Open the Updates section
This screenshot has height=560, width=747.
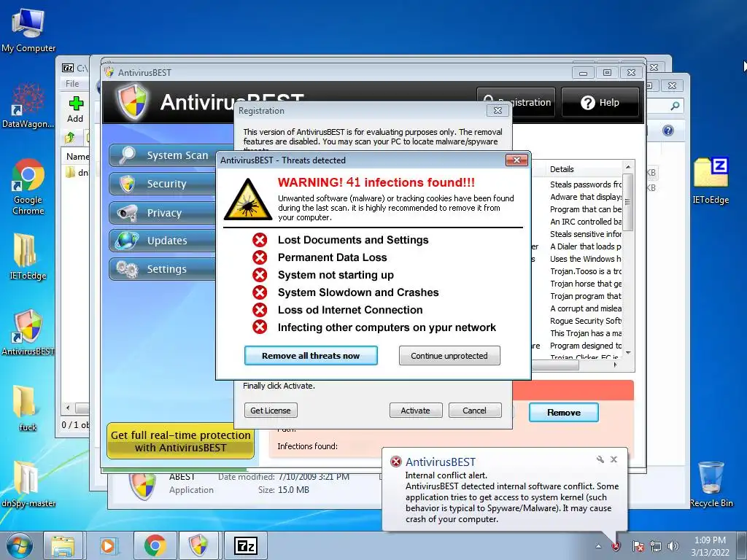[163, 241]
